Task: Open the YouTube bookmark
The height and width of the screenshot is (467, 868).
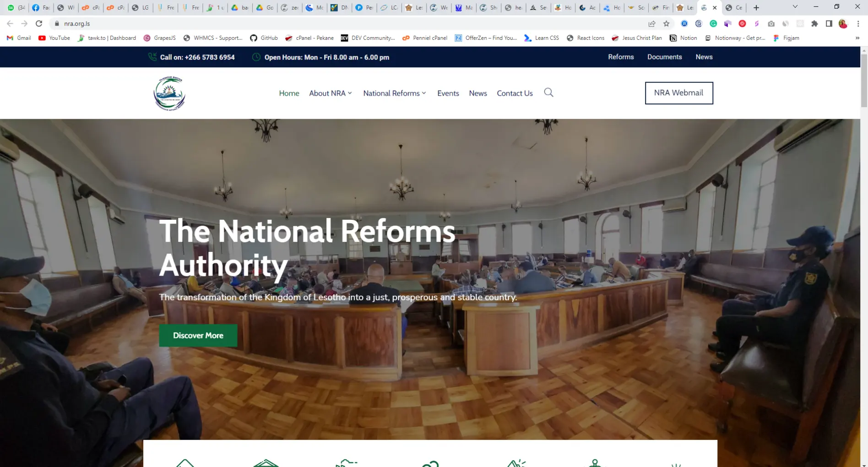Action: [54, 38]
